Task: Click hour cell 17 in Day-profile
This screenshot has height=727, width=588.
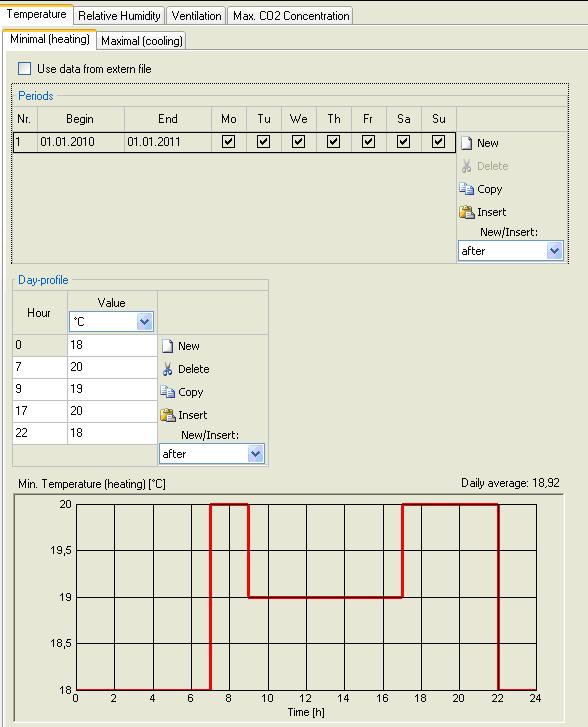Action: point(40,411)
